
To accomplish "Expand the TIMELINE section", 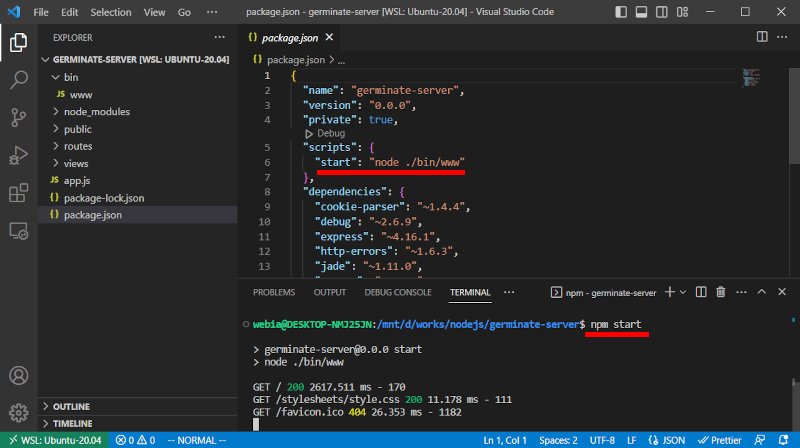I will click(138, 424).
